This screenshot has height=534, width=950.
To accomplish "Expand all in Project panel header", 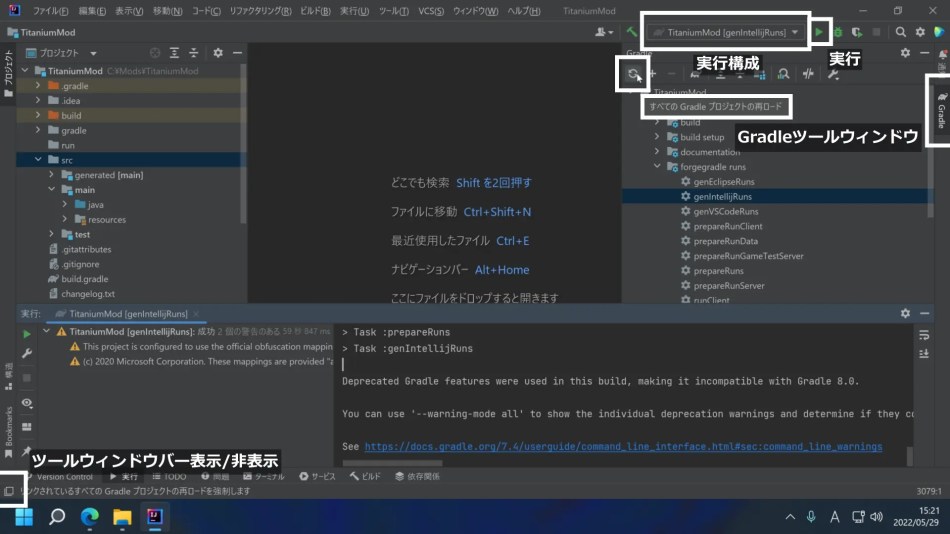I will 174,53.
